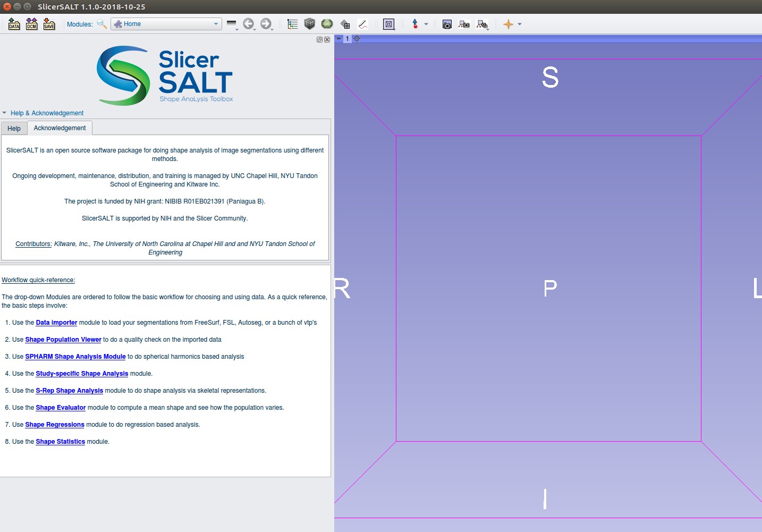762x532 pixels.
Task: Click the SAVE data icon
Action: tap(49, 24)
